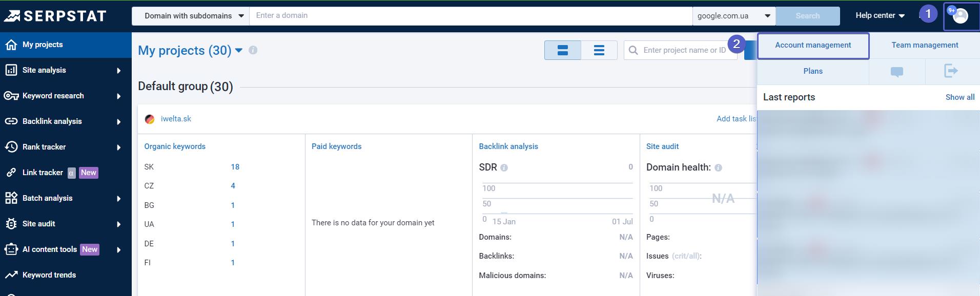This screenshot has width=980, height=296.
Task: Click the Link tracker link icon
Action: (11, 173)
